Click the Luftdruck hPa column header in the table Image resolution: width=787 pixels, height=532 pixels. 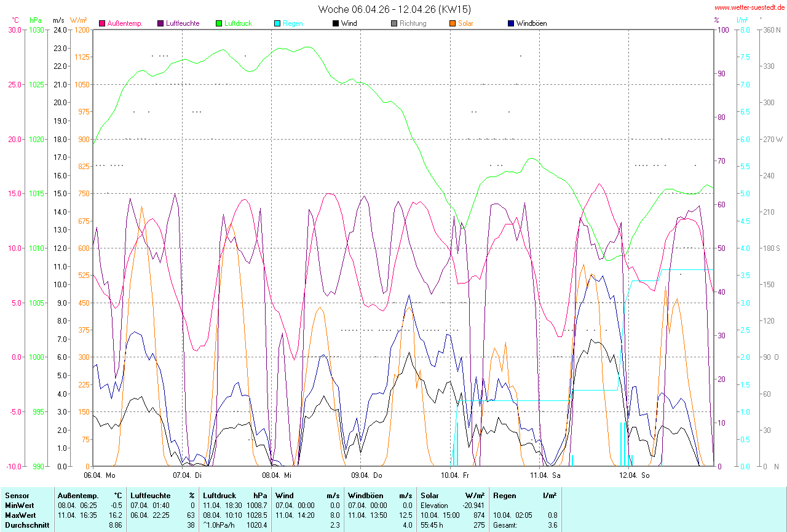[235, 495]
